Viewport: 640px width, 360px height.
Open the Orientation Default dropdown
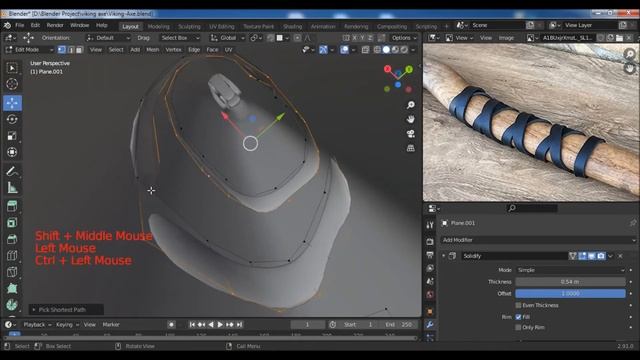point(108,38)
